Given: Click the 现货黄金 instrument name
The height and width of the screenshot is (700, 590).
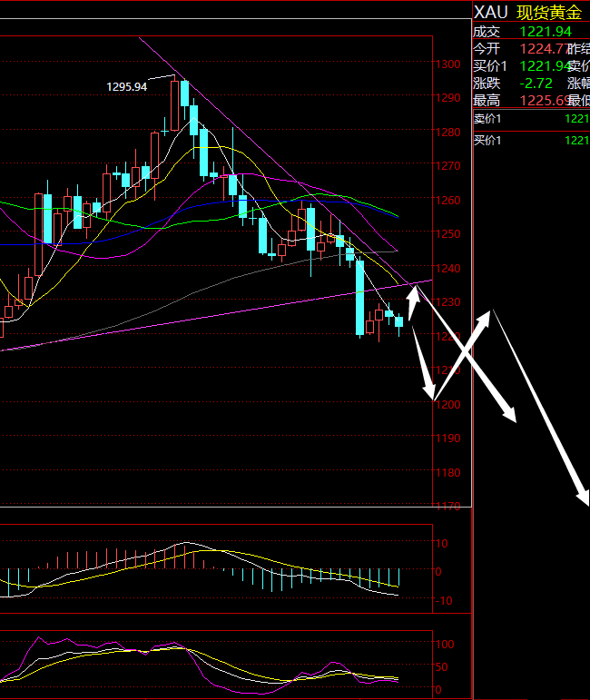Looking at the screenshot, I should point(549,13).
